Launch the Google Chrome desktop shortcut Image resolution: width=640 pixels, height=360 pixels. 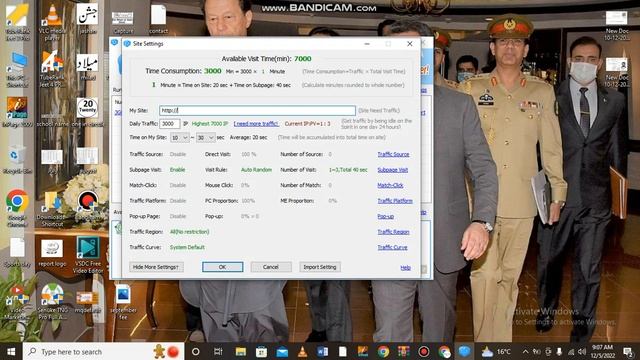click(17, 207)
